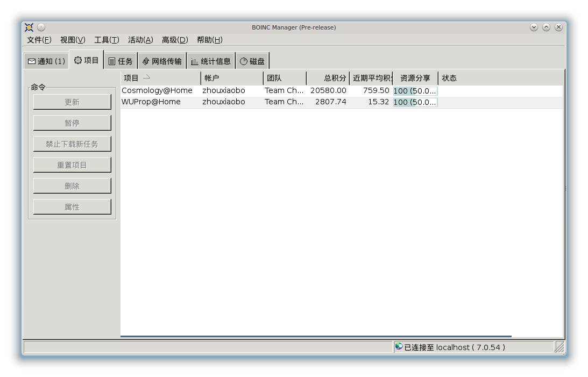Click total credit 20580.00
This screenshot has height=377, width=588.
pyautogui.click(x=328, y=91)
